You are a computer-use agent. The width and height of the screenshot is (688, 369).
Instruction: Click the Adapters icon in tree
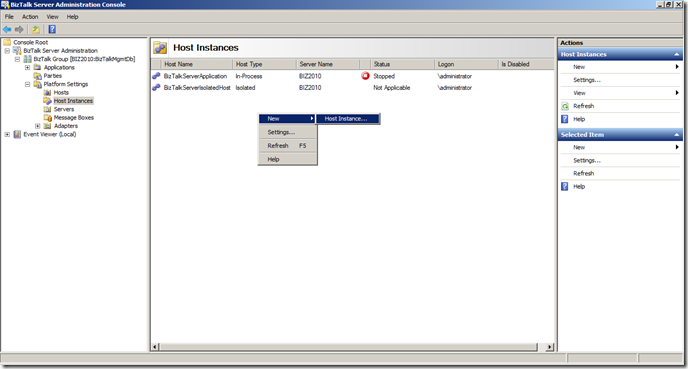47,126
